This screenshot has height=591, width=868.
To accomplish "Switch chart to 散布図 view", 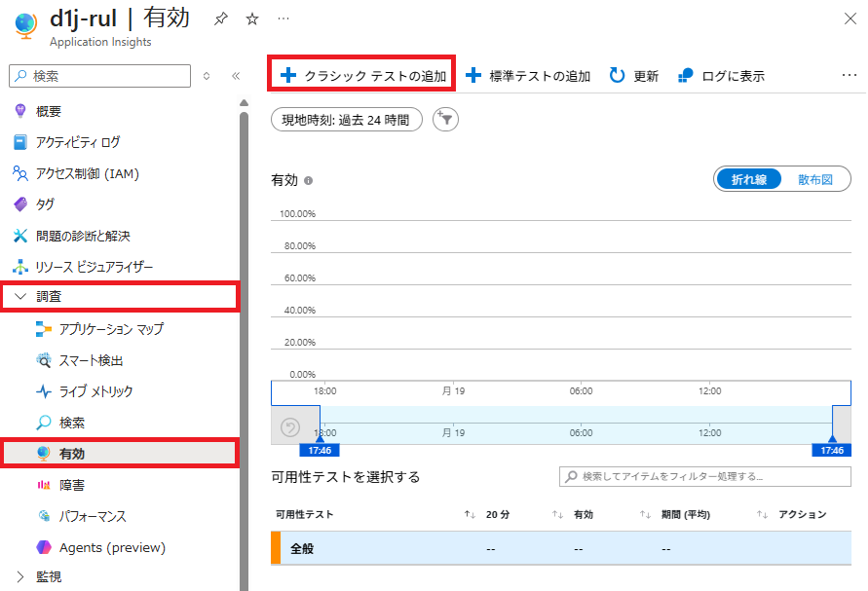I will click(x=815, y=179).
